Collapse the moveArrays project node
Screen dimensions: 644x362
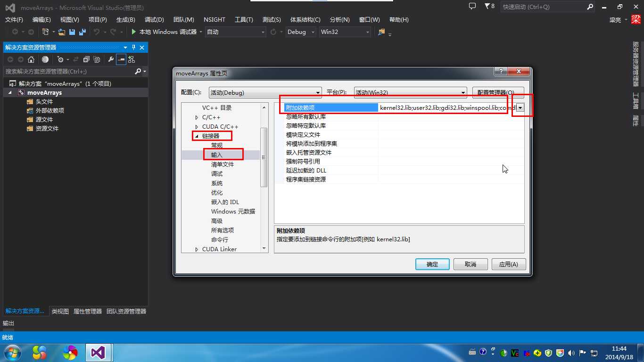10,93
